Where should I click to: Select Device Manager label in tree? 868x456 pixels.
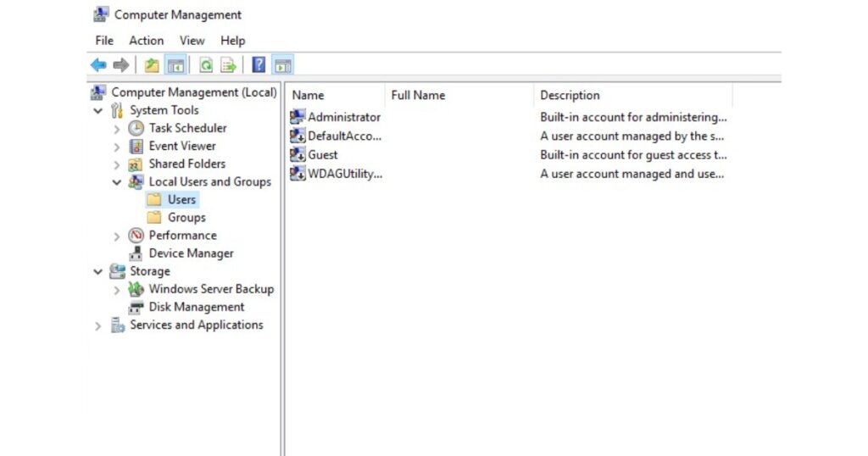(191, 253)
